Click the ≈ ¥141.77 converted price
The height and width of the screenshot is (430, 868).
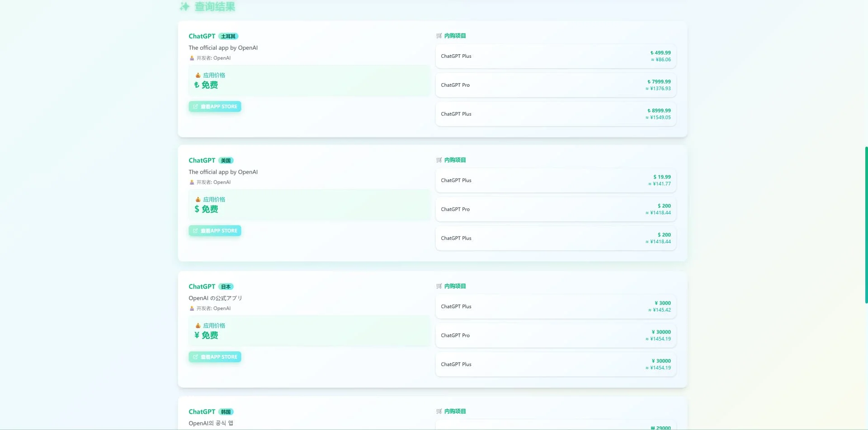(659, 184)
